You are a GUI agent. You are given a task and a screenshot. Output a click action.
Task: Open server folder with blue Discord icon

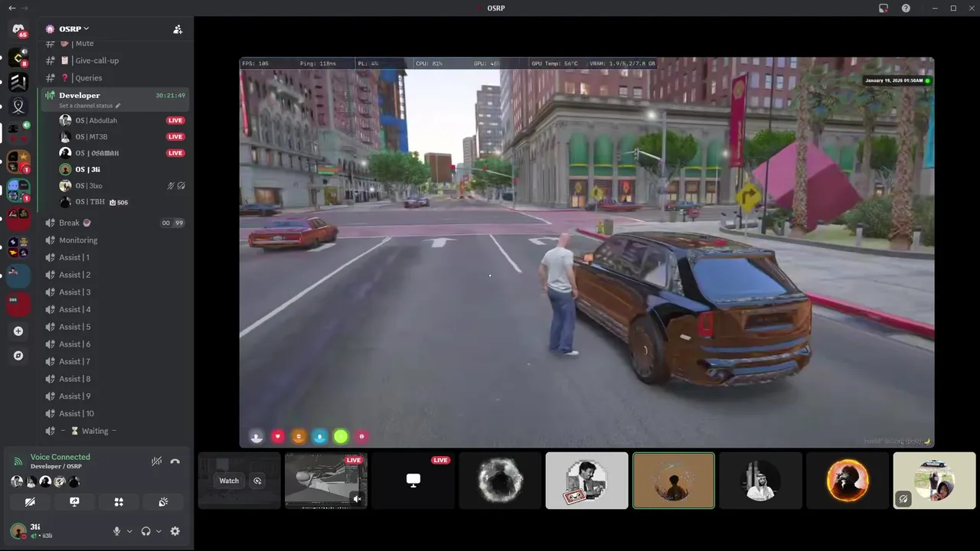click(x=18, y=190)
